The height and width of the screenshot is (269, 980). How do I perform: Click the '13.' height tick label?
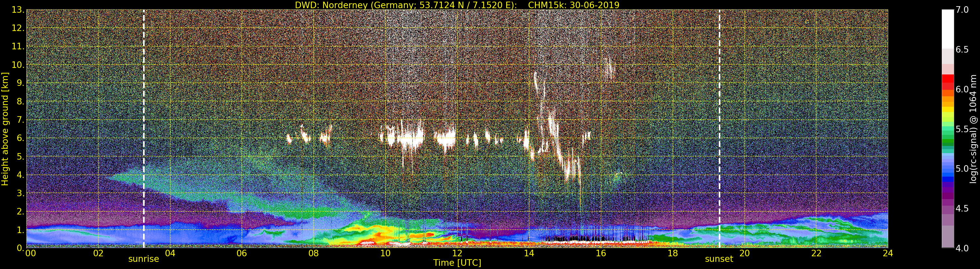[x=18, y=10]
